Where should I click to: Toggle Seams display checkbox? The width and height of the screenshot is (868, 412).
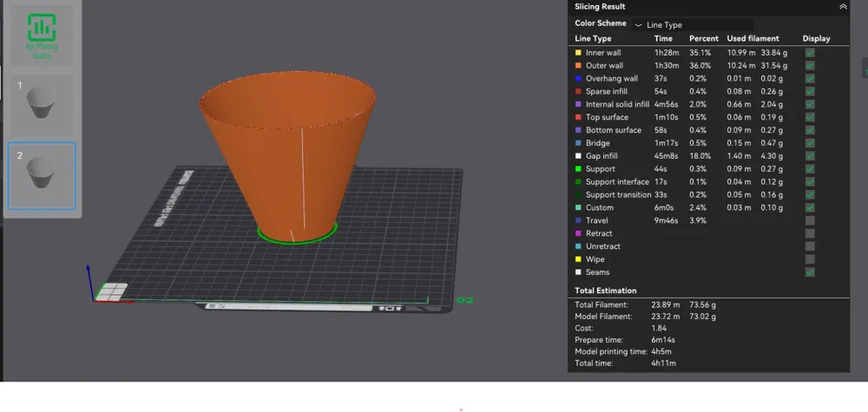pyautogui.click(x=810, y=272)
